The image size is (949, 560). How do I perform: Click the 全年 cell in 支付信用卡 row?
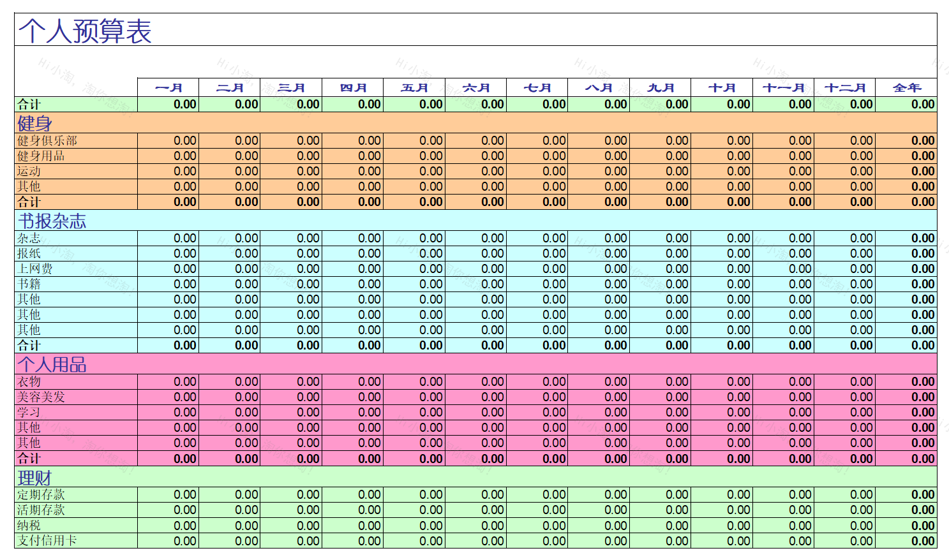pos(906,541)
